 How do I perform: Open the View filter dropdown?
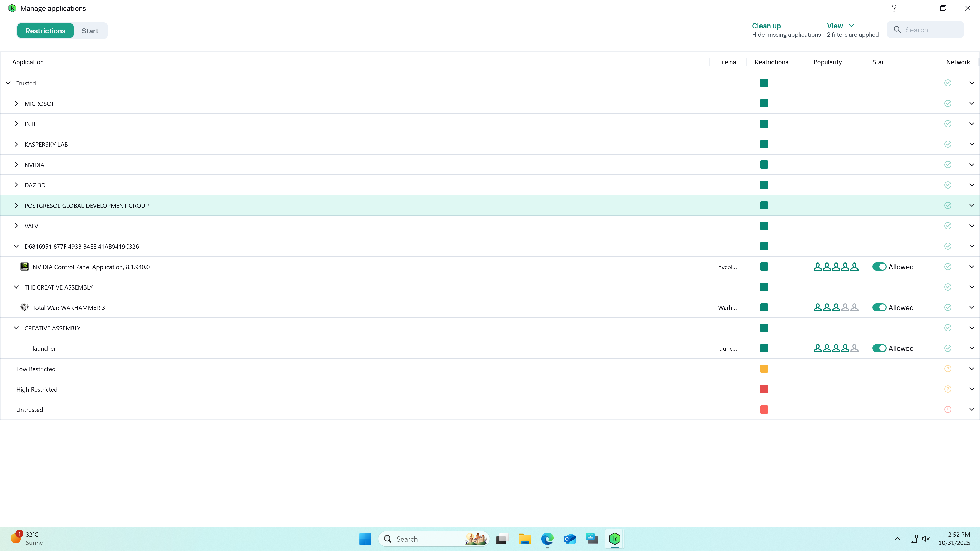840,26
